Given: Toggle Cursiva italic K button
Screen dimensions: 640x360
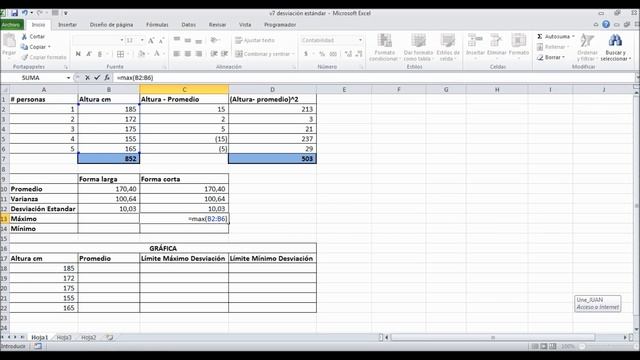Looking at the screenshot, I should [x=89, y=54].
